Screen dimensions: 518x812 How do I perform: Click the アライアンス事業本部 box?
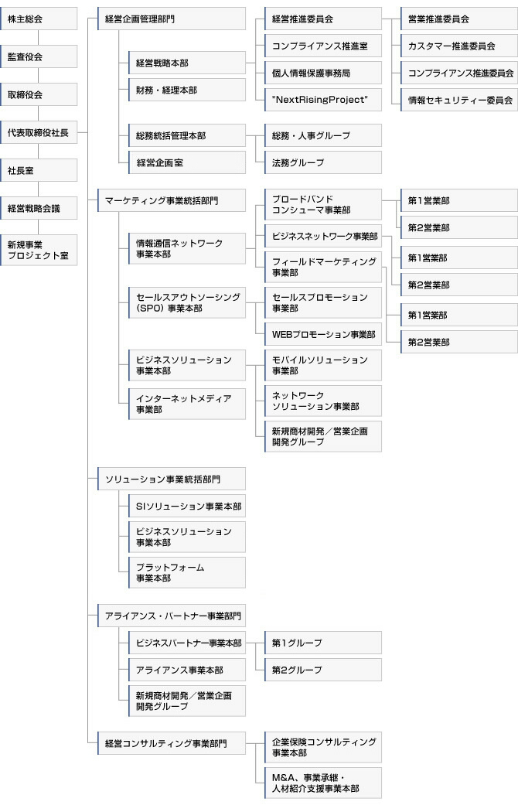(x=186, y=670)
